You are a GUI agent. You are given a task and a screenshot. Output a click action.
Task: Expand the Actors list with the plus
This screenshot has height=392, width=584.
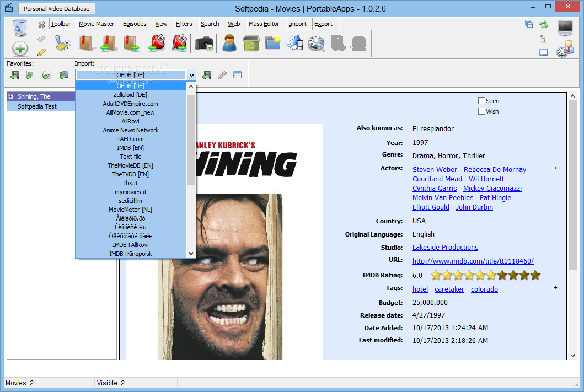click(555, 168)
